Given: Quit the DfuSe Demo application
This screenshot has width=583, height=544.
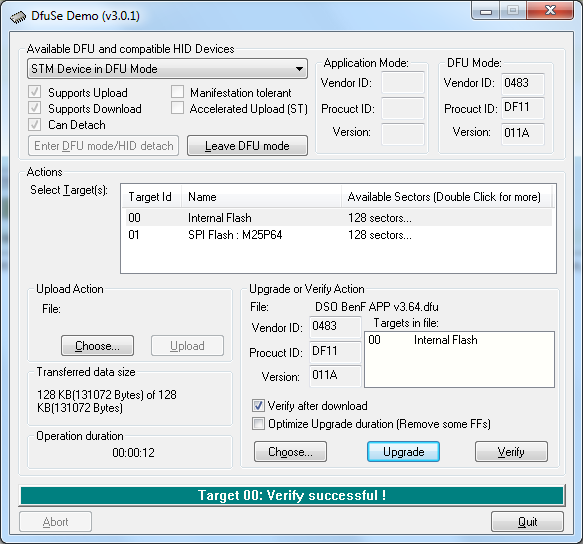Looking at the screenshot, I should tap(527, 522).
